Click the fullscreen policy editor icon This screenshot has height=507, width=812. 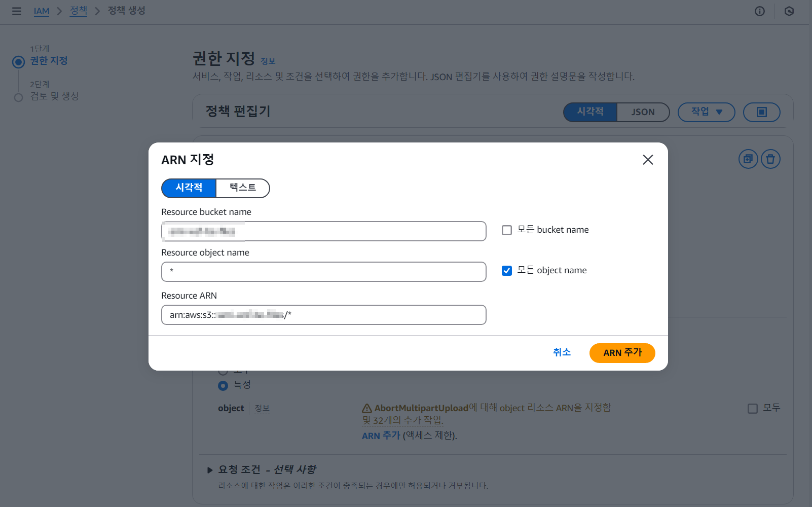[761, 112]
